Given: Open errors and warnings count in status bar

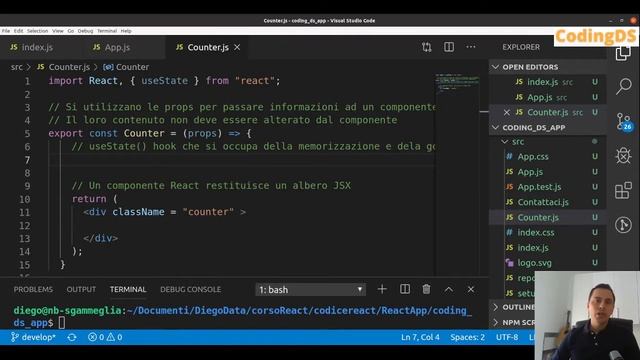Looking at the screenshot, I should pyautogui.click(x=105, y=337).
